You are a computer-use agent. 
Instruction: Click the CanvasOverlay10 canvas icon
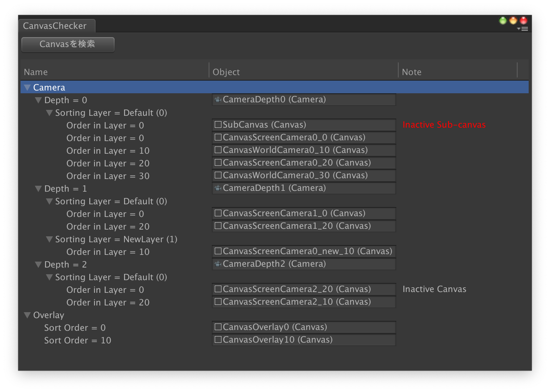pyautogui.click(x=218, y=340)
